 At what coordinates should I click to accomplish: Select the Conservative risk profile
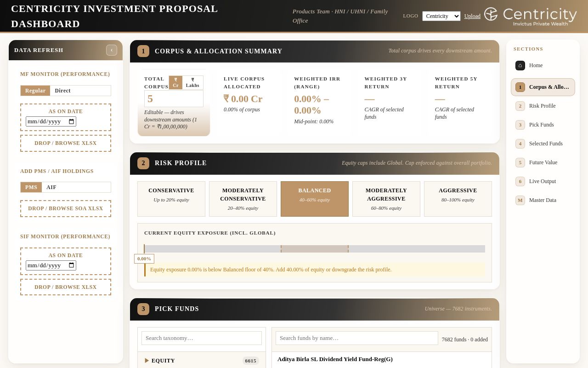coord(171,199)
